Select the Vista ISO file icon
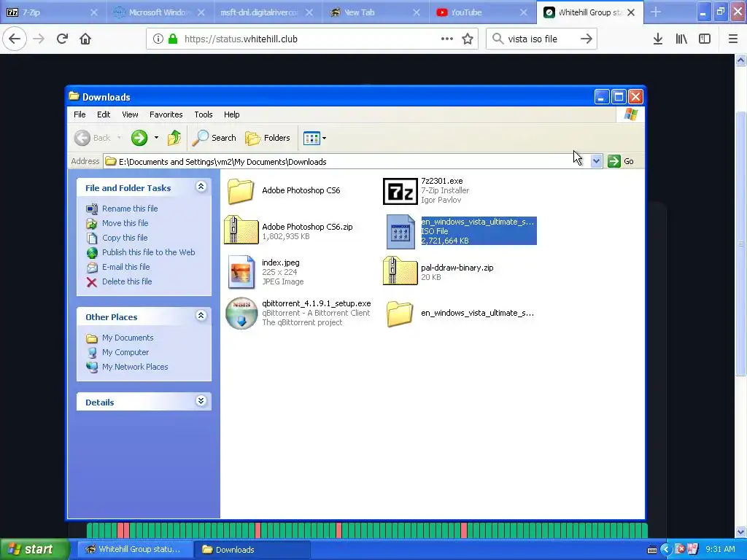The height and width of the screenshot is (560, 747). click(x=400, y=231)
